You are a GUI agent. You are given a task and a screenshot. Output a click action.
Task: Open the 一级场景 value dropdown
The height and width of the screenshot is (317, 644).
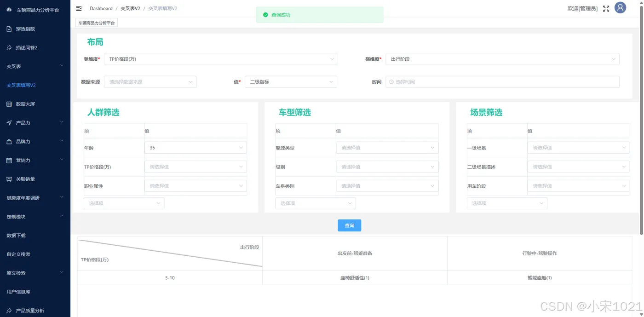(x=578, y=148)
